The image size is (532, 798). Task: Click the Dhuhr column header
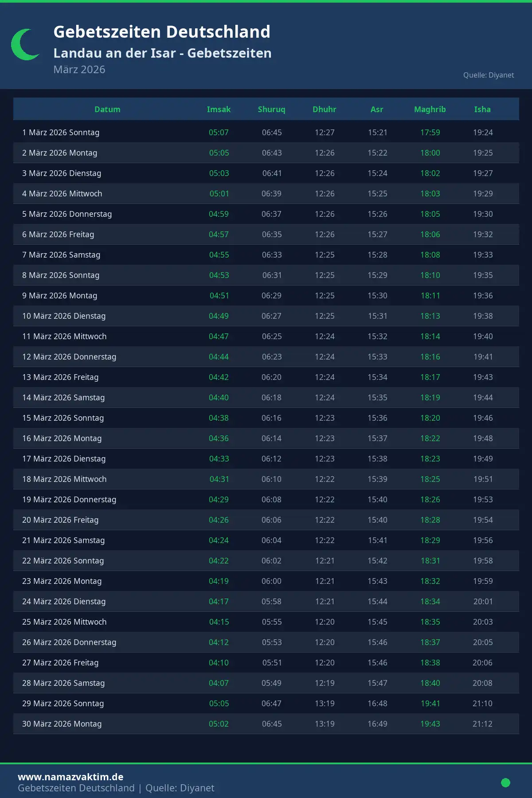click(x=325, y=110)
